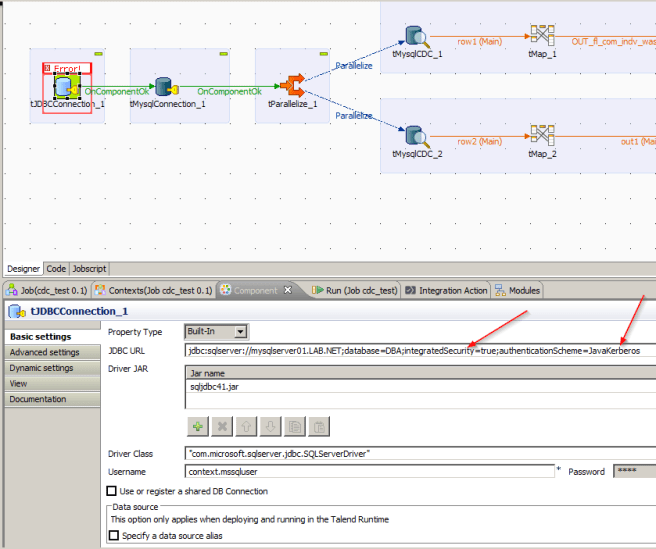Click into the Driver Class field

pyautogui.click(x=420, y=454)
